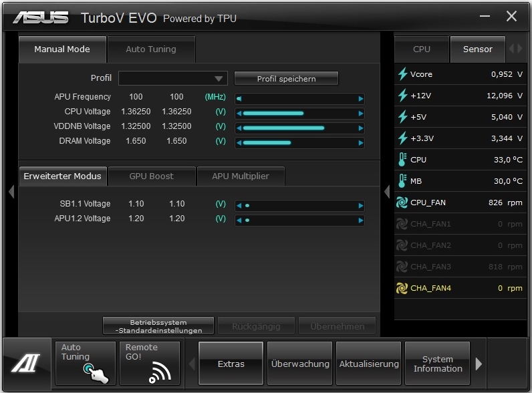
Task: Click the CHA_FAN3 fan icon
Action: point(402,267)
